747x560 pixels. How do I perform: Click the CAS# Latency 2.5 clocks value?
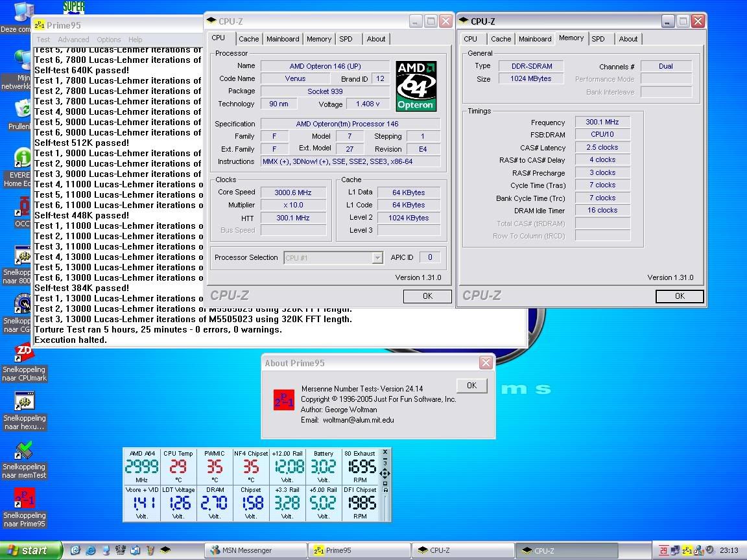click(602, 148)
